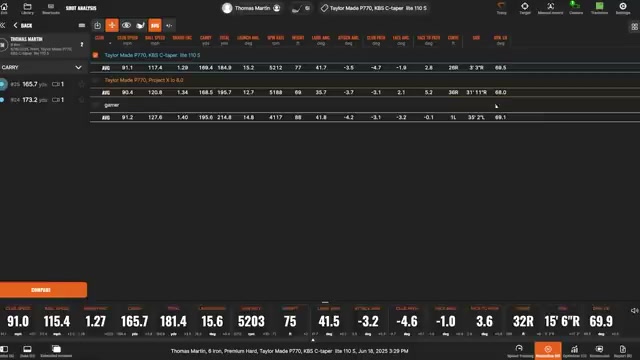Expand the CARRY parameter dropdown

[43, 67]
